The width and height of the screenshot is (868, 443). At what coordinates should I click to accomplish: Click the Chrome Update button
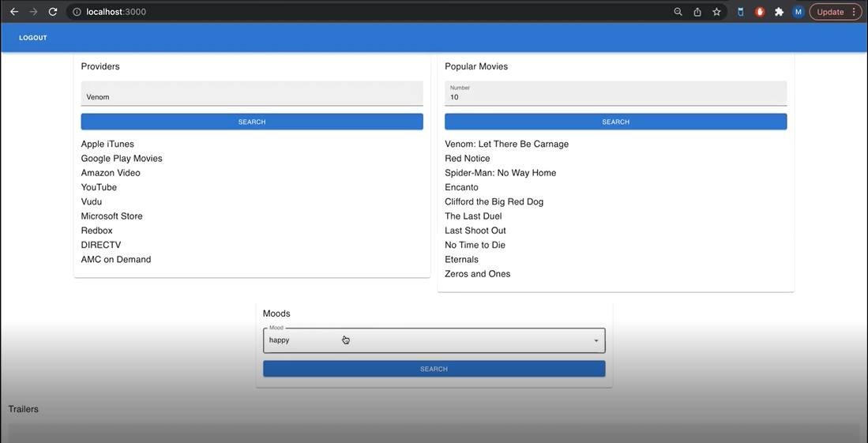(x=836, y=12)
